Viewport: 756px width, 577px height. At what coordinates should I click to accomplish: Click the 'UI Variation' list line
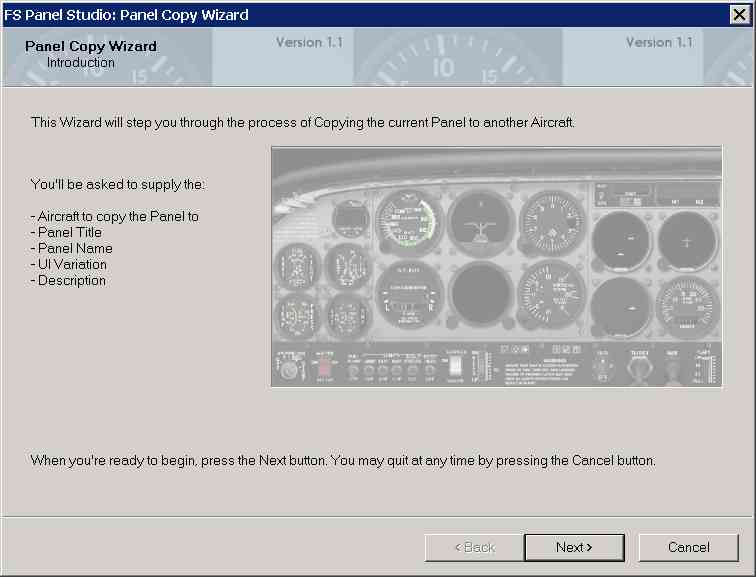(68, 264)
